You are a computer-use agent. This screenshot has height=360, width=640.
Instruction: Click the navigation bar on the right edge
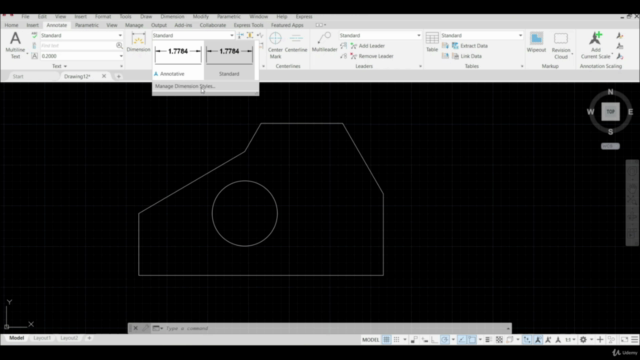tap(632, 203)
